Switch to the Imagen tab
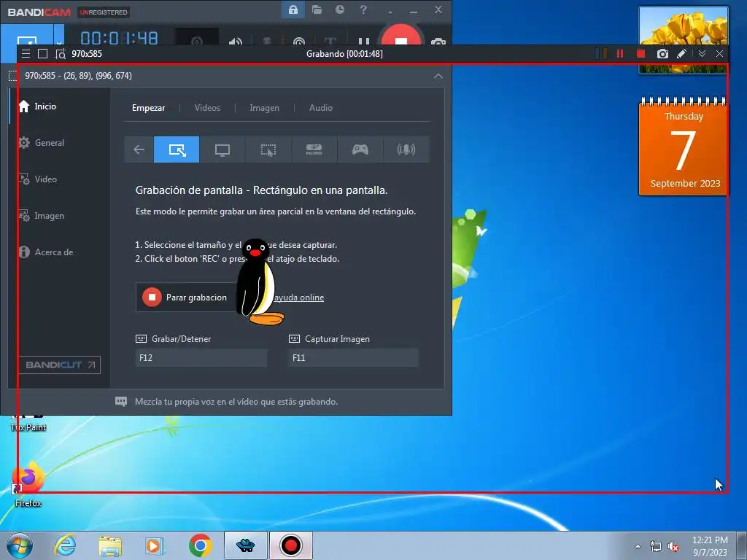 coord(264,108)
